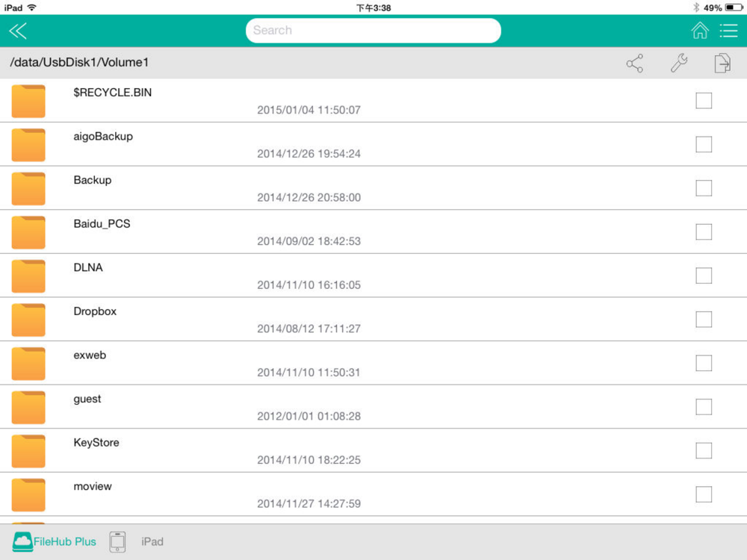Switch to the iPad tab label
Viewport: 747px width, 560px height.
click(x=152, y=542)
